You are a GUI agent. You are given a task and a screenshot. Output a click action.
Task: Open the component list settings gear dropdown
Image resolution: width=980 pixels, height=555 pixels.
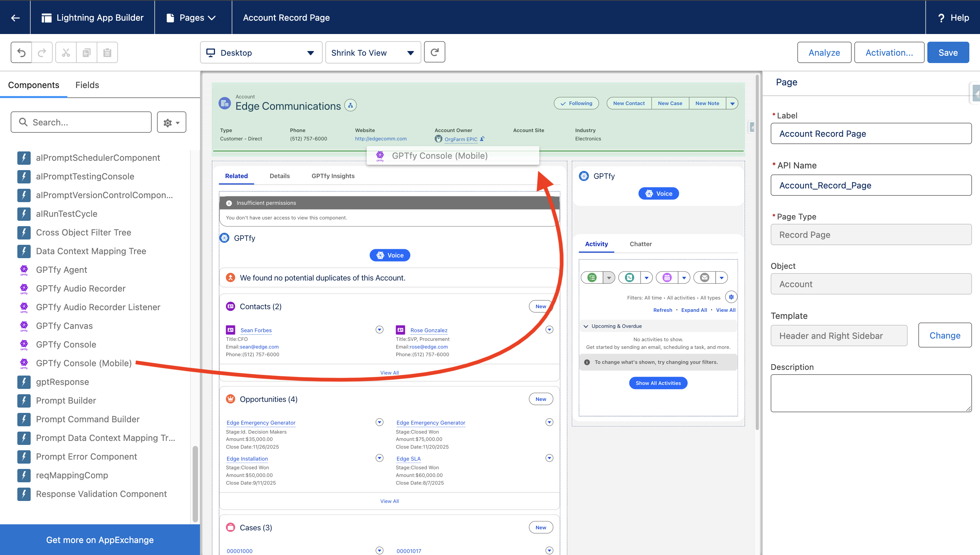[171, 122]
